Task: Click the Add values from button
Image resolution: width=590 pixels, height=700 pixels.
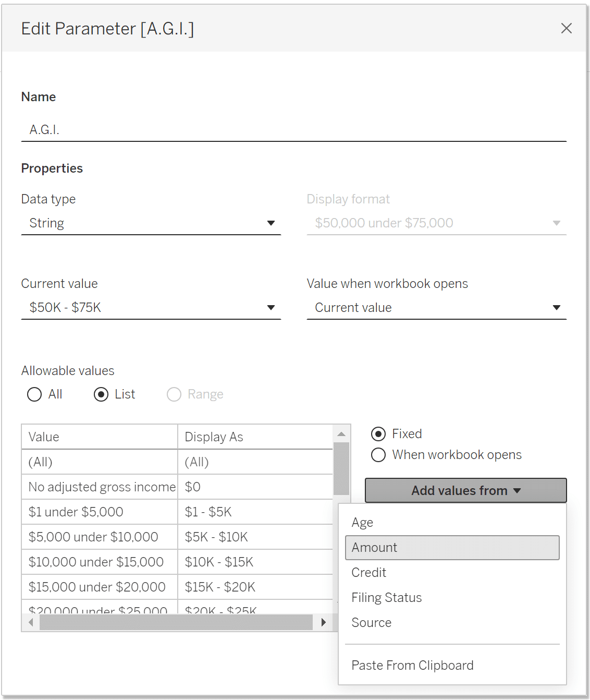Action: click(465, 490)
